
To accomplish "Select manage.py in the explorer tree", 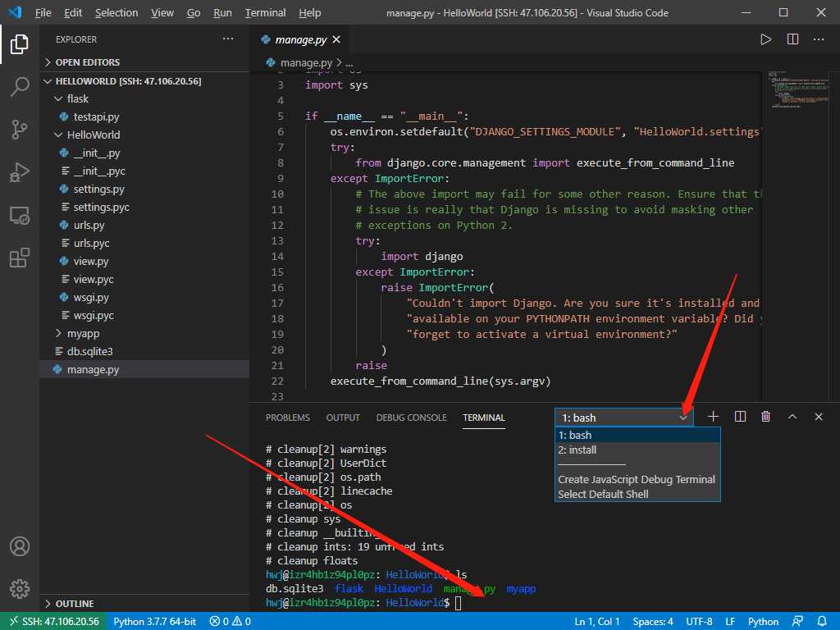I will tap(144, 369).
